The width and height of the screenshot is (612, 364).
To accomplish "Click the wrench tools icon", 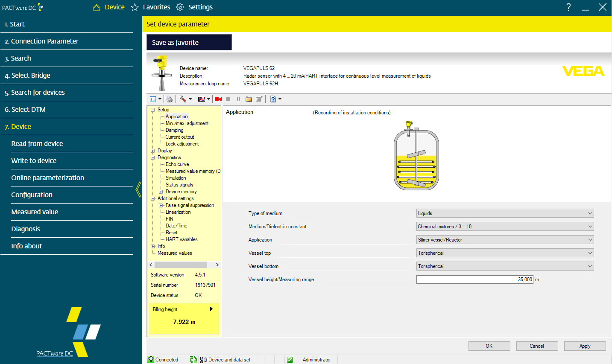I will click(x=183, y=99).
